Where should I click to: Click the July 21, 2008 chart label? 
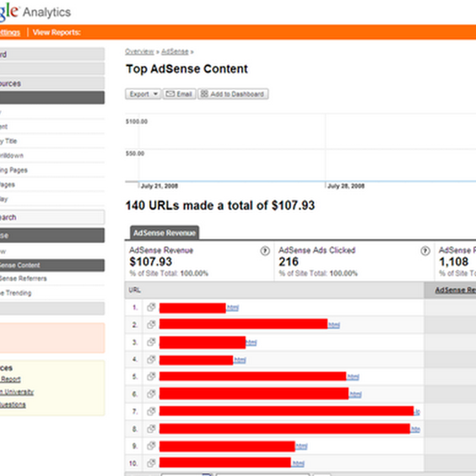159,186
